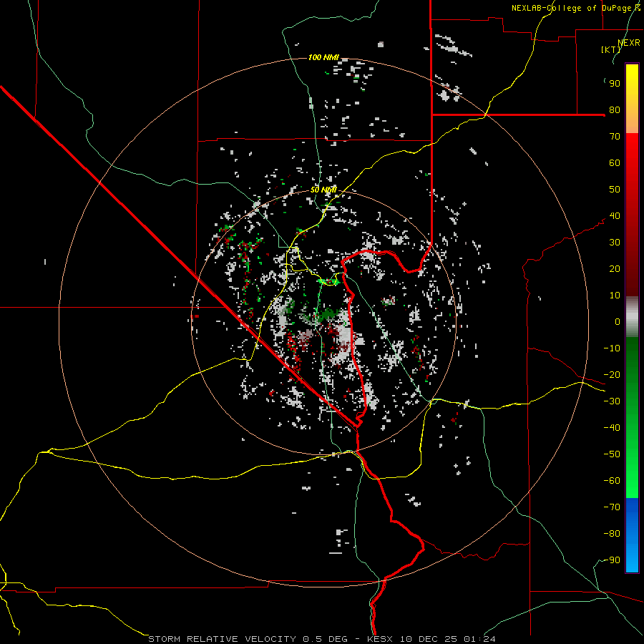Click the "100 NMI" range ring label
Image resolution: width=644 pixels, height=644 pixels.
click(323, 57)
